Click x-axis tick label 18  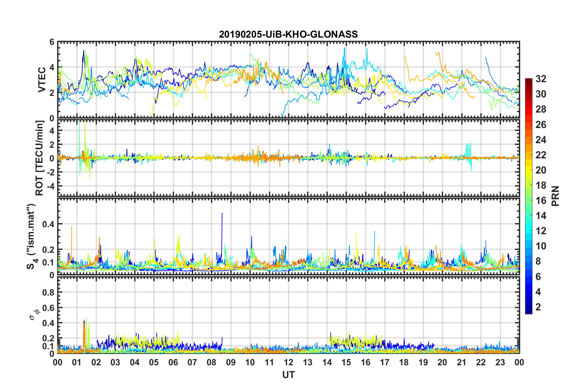coord(404,363)
